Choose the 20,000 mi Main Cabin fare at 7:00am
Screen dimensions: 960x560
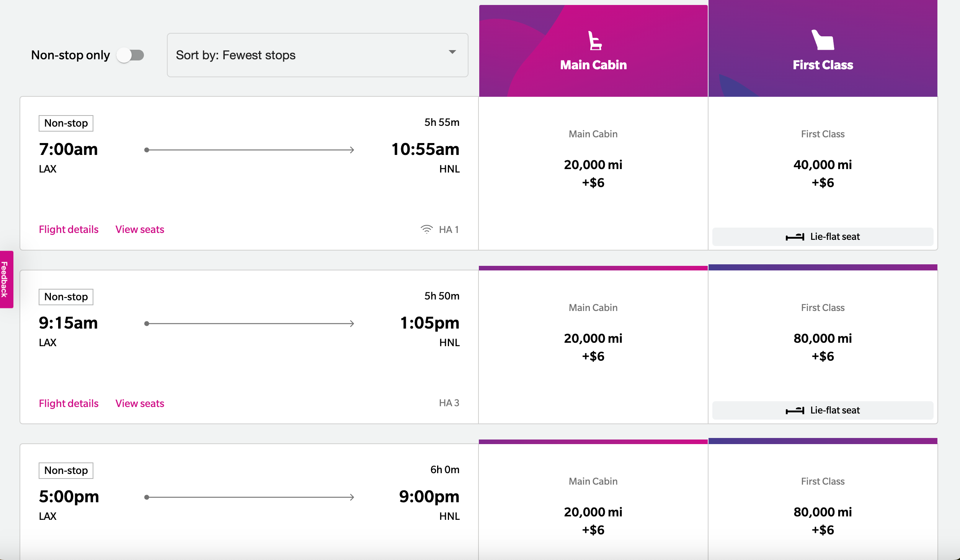point(593,173)
